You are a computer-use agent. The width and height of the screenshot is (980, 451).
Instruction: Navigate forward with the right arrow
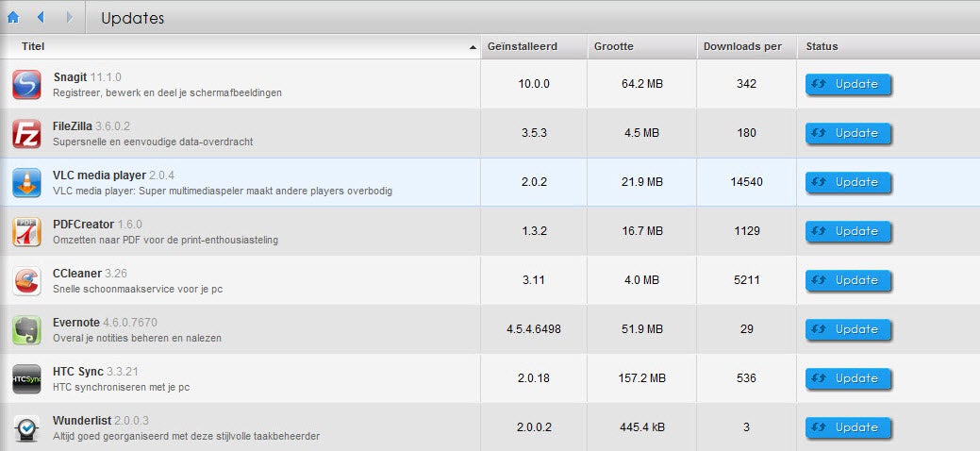pos(69,18)
